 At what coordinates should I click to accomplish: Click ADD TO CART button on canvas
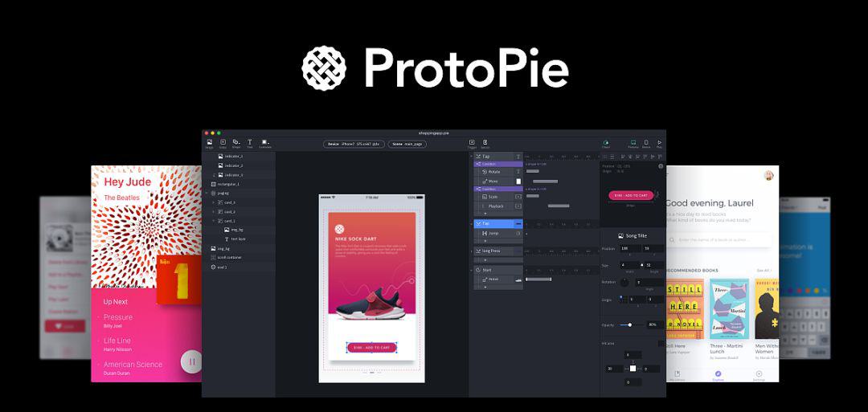coord(371,347)
